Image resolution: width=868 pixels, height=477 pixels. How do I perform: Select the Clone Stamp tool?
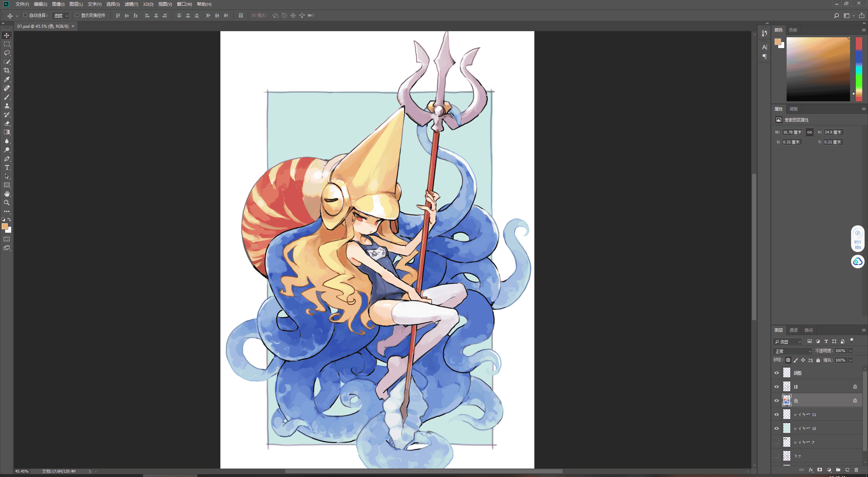click(x=7, y=106)
